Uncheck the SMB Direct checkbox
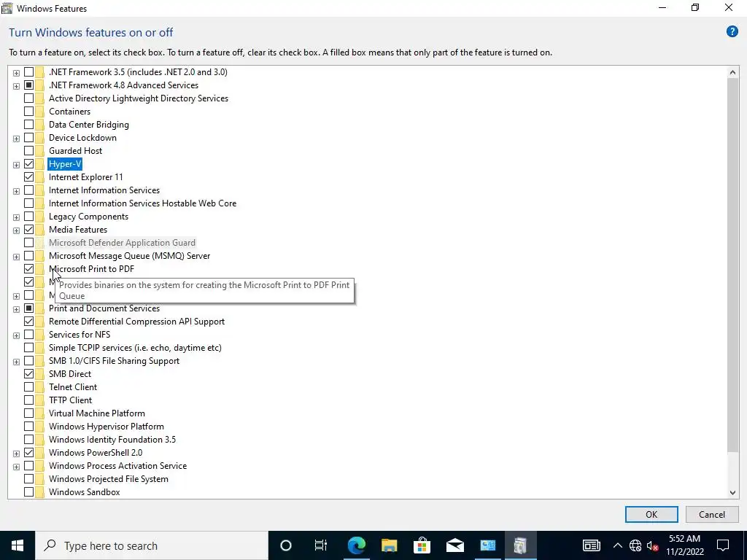 [x=28, y=374]
